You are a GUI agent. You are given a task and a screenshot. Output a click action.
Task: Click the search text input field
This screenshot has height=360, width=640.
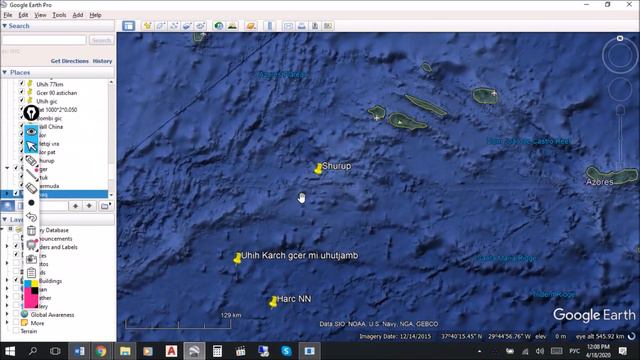(44, 40)
